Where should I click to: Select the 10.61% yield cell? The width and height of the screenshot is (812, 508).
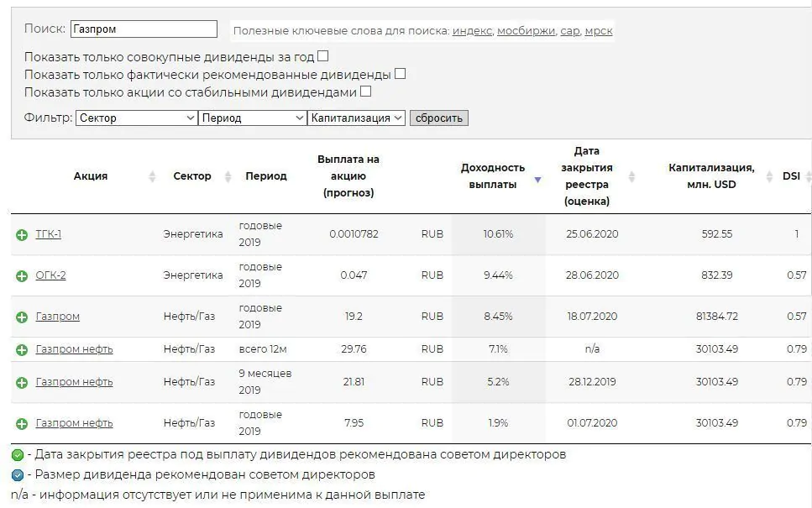pyautogui.click(x=498, y=234)
